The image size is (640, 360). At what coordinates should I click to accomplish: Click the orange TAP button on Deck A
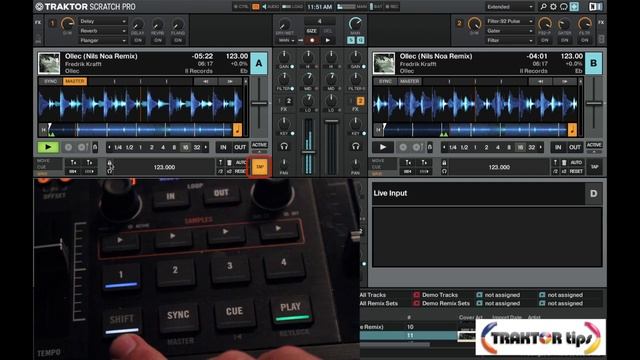(260, 167)
